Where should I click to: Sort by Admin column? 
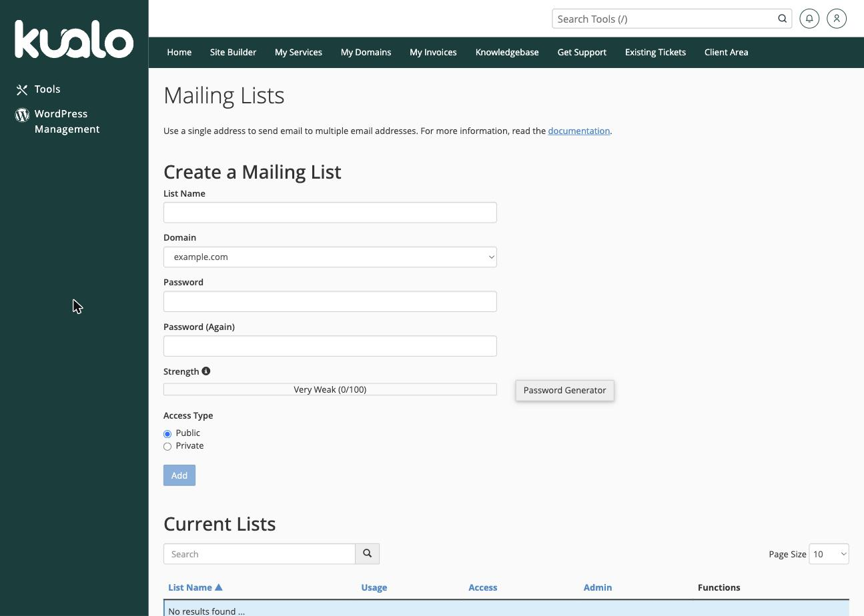click(597, 587)
